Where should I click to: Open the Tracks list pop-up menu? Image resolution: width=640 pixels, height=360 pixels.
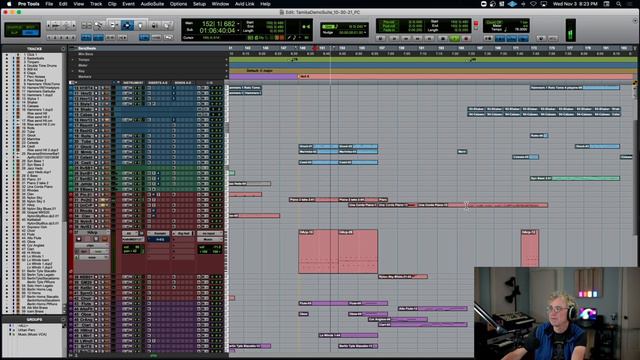[63, 49]
